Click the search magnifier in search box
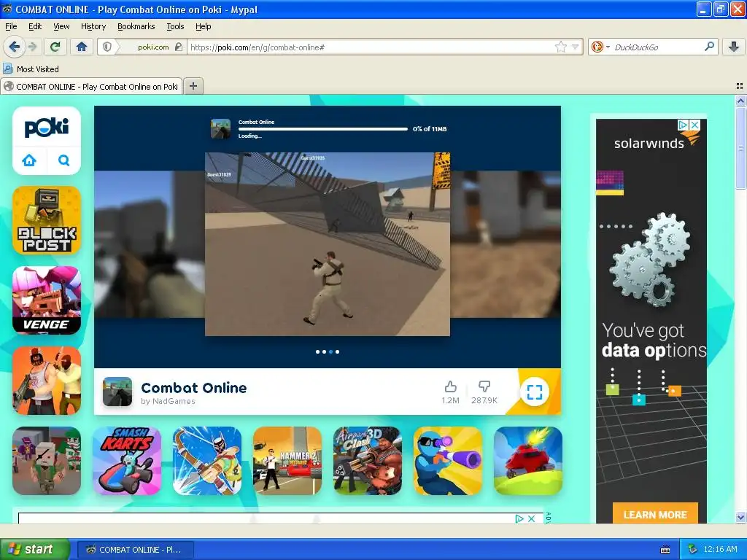This screenshot has height=560, width=747. pyautogui.click(x=709, y=47)
